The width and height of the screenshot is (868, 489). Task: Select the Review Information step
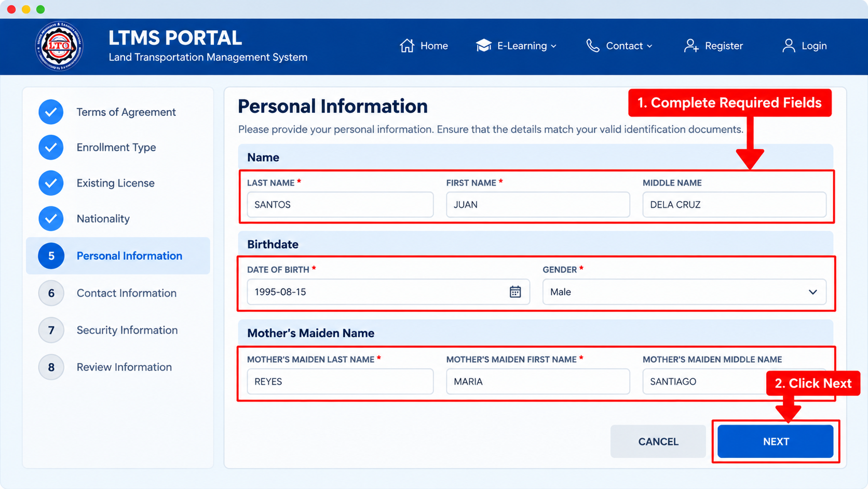118,367
